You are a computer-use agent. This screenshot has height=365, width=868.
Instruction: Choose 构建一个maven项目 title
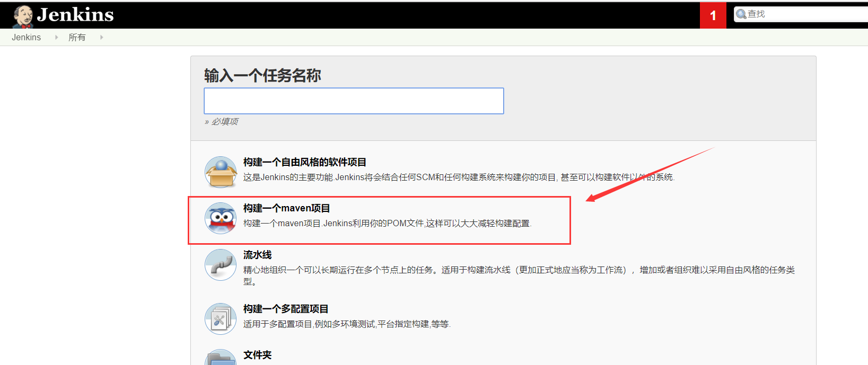coord(287,208)
